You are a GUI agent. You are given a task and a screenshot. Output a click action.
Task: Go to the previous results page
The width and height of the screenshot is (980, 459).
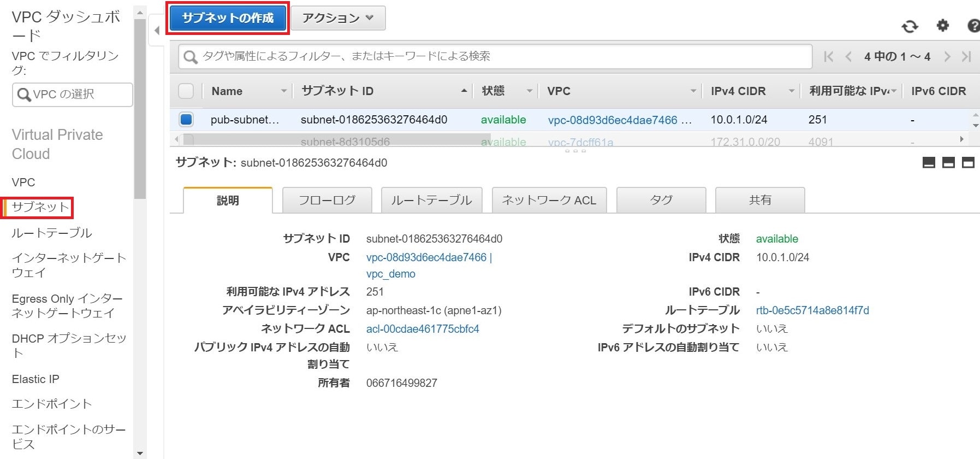[848, 56]
